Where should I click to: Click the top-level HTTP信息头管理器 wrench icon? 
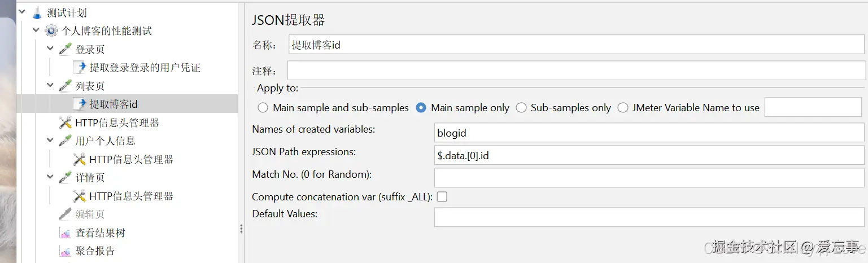(x=66, y=122)
